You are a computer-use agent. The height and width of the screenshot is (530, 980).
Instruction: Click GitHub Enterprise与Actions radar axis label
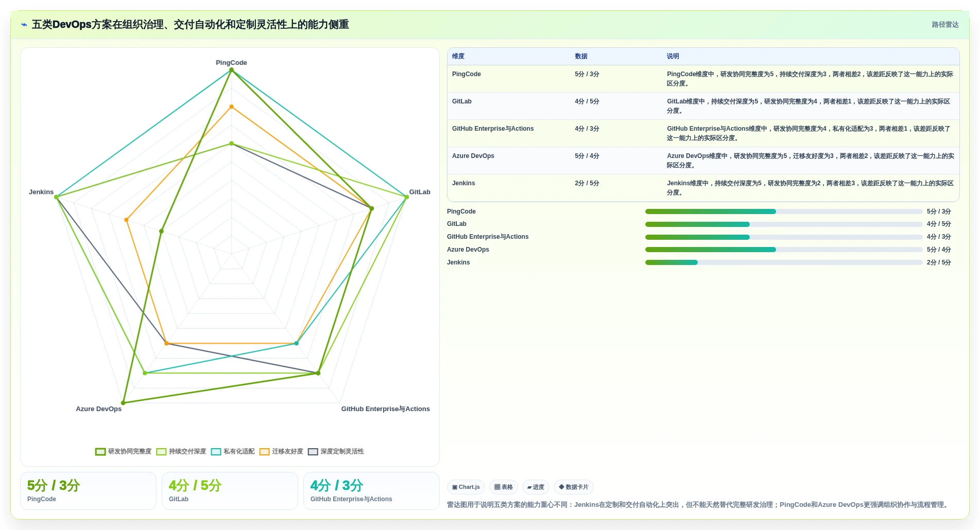386,409
